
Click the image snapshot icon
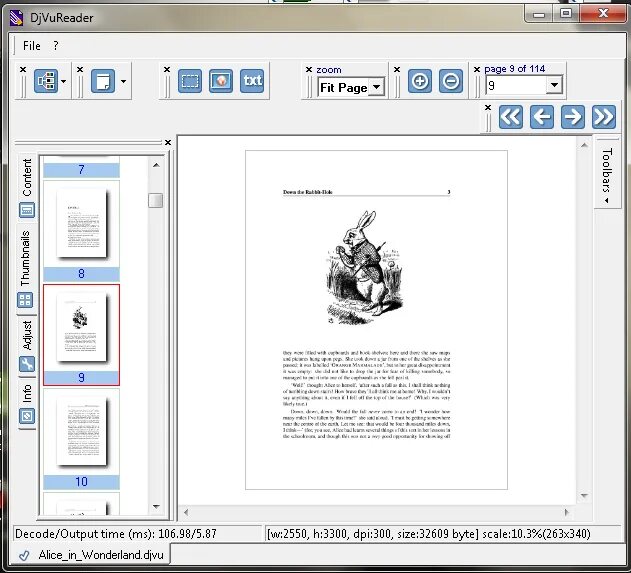(x=221, y=81)
